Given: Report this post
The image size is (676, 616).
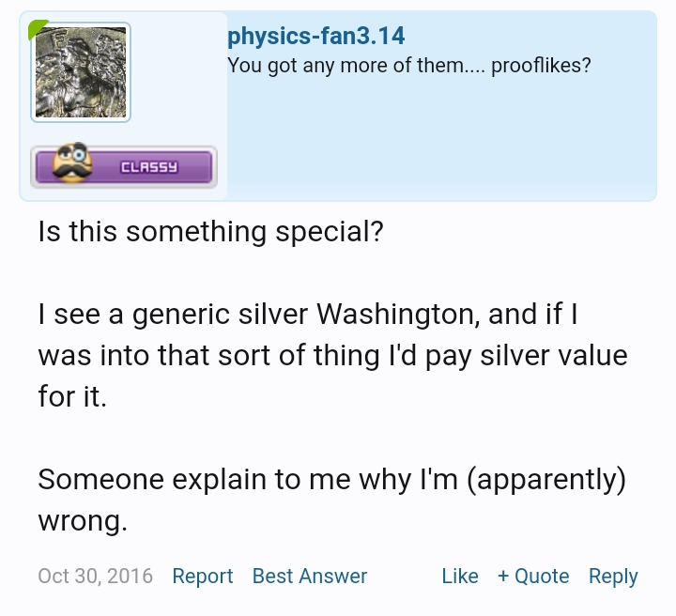Looking at the screenshot, I should [x=202, y=576].
